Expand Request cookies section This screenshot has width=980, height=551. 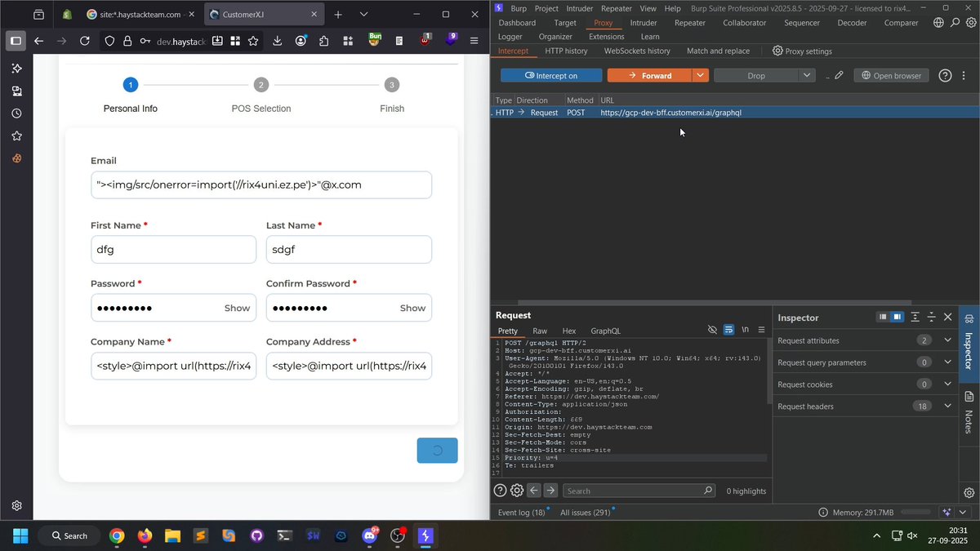tap(865, 384)
